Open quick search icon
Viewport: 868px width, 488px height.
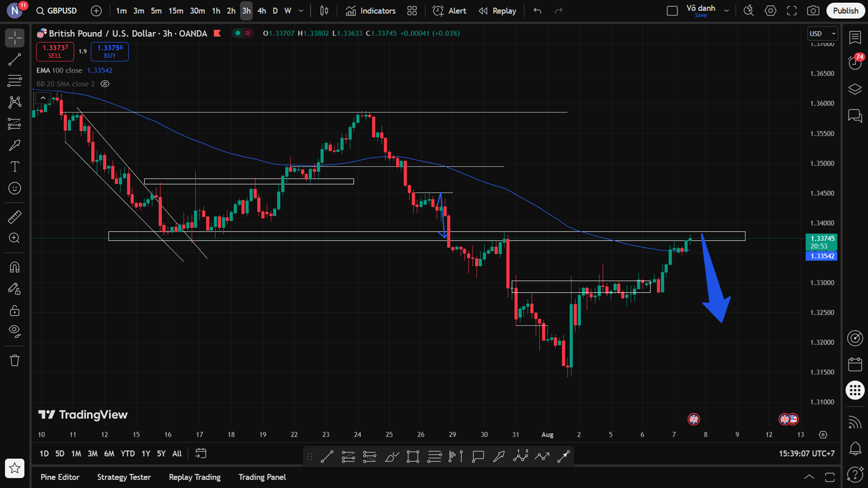coord(749,11)
